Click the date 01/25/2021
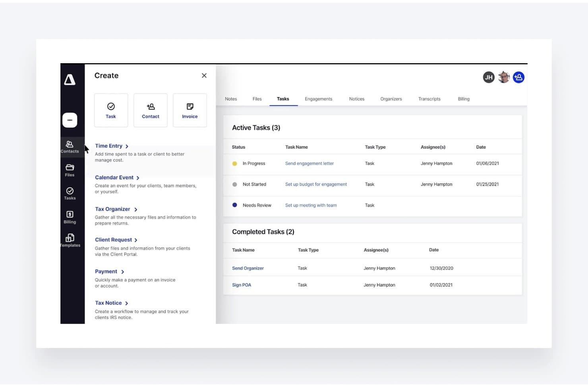This screenshot has height=392, width=588. point(487,184)
